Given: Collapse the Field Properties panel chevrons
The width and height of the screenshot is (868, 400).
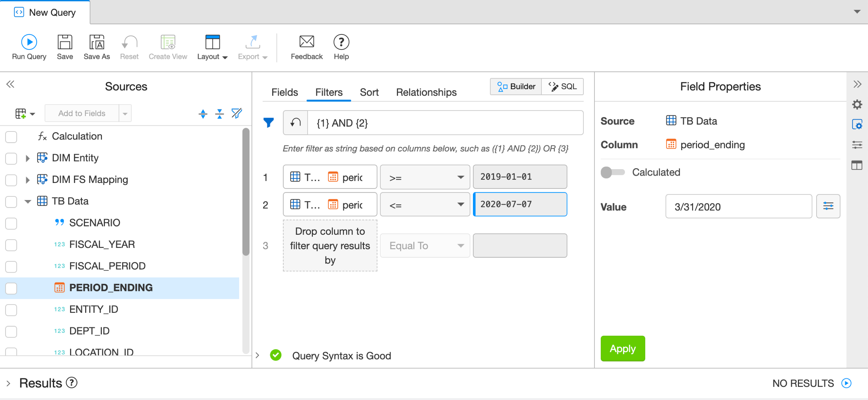Looking at the screenshot, I should (x=857, y=84).
